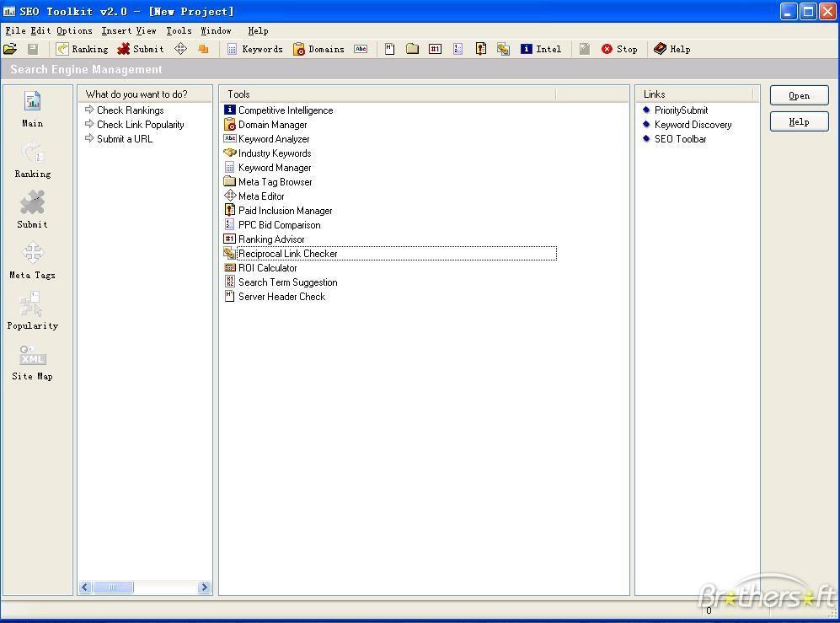Image resolution: width=840 pixels, height=623 pixels.
Task: Click the Meta Tag Browser folder toolbar icon
Action: click(x=412, y=50)
